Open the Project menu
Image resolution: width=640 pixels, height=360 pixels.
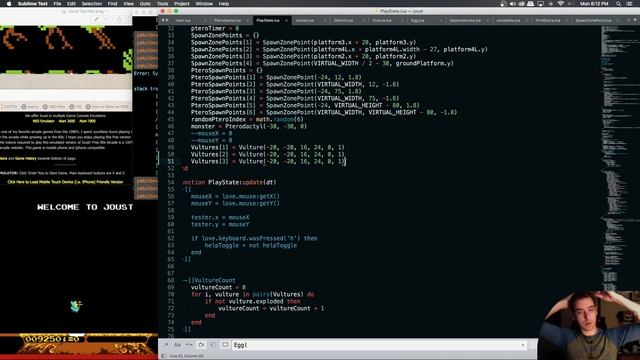click(x=182, y=4)
